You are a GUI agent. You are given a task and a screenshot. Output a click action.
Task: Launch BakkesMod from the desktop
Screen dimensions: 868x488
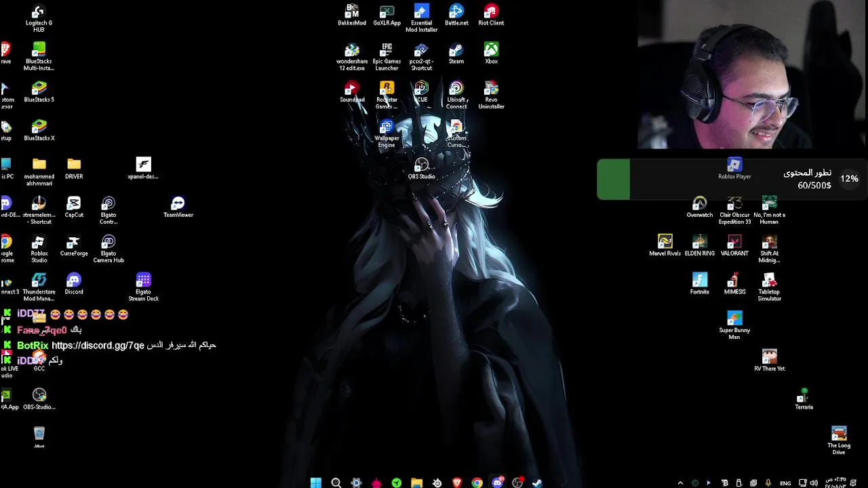352,15
